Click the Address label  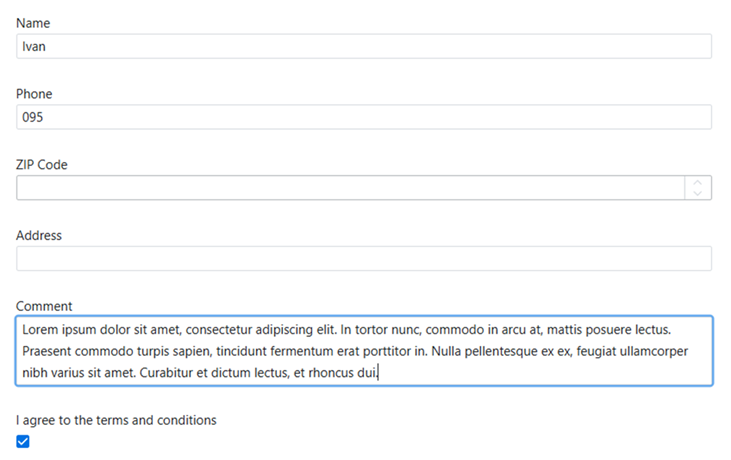[x=39, y=236]
